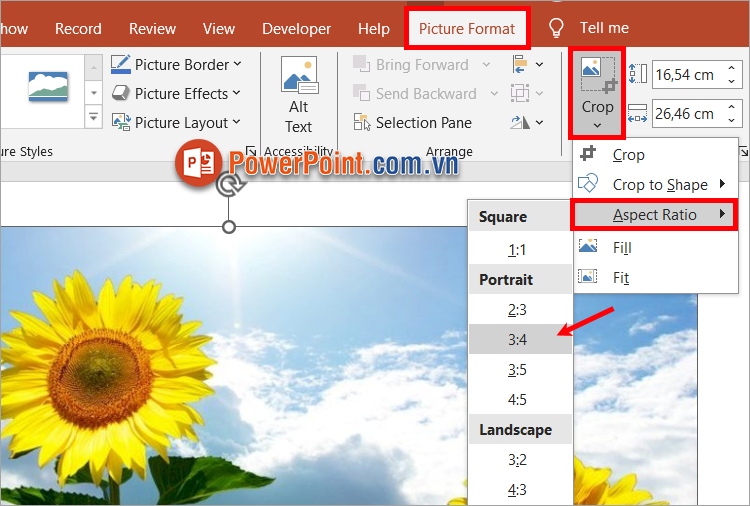Click the top-center sizing handle of picture

229,227
